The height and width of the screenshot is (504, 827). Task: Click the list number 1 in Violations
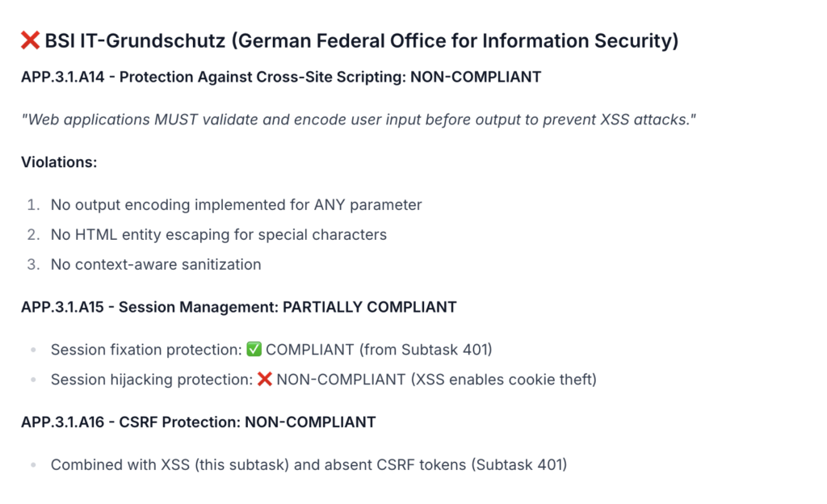pos(33,205)
